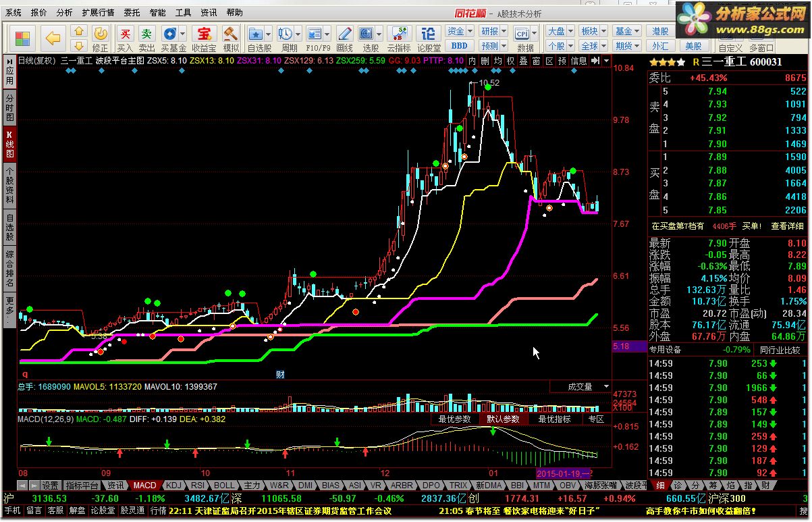This screenshot has height=522, width=812.
Task: Switch to 分时图 side tab
Action: [x=9, y=107]
